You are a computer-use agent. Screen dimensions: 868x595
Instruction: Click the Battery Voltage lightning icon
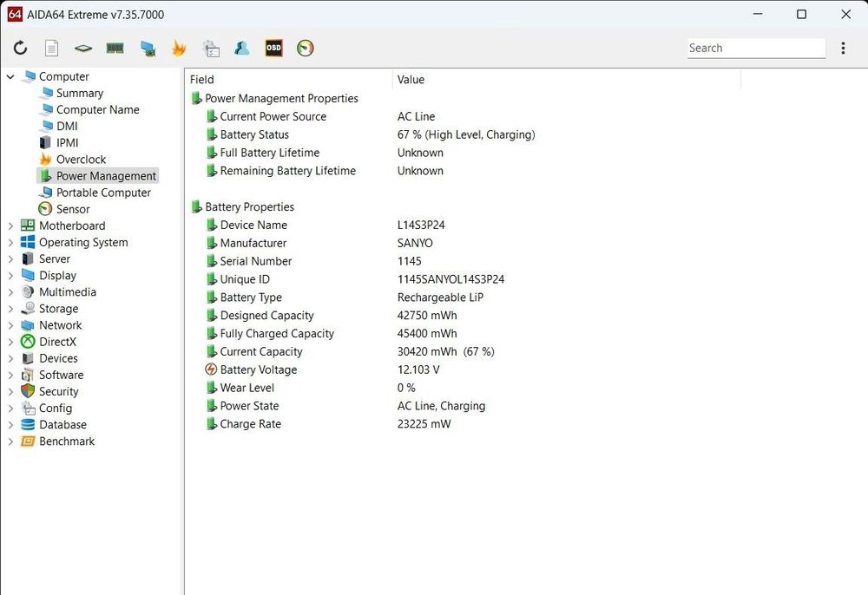point(211,369)
